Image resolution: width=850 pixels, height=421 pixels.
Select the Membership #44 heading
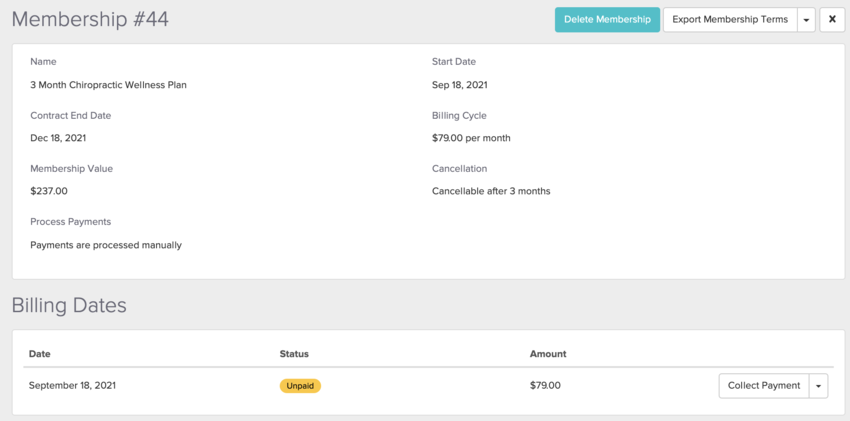(x=90, y=20)
